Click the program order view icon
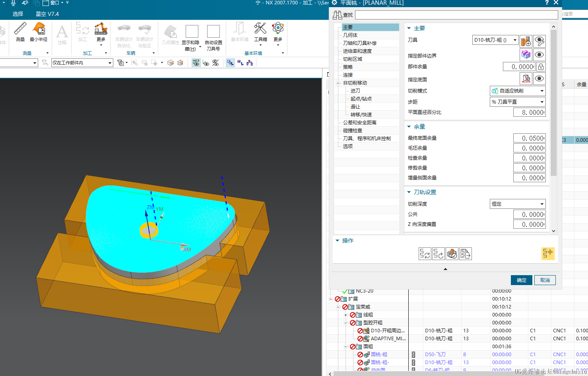Viewport: 588px width, 376px height. [231, 63]
